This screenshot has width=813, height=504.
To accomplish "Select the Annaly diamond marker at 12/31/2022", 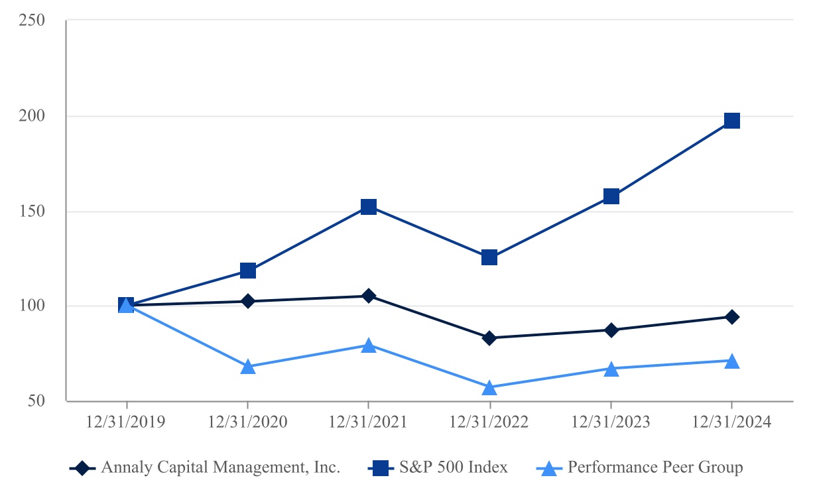I will tap(489, 338).
